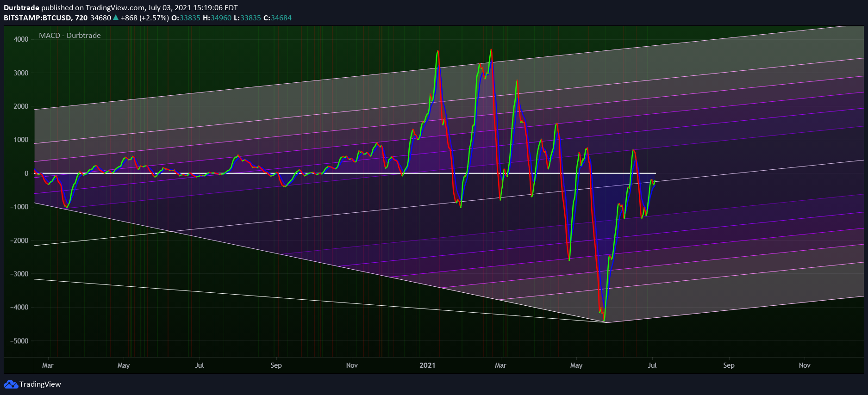868x395 pixels.
Task: Click the −2000 y-axis label
Action: 19,241
